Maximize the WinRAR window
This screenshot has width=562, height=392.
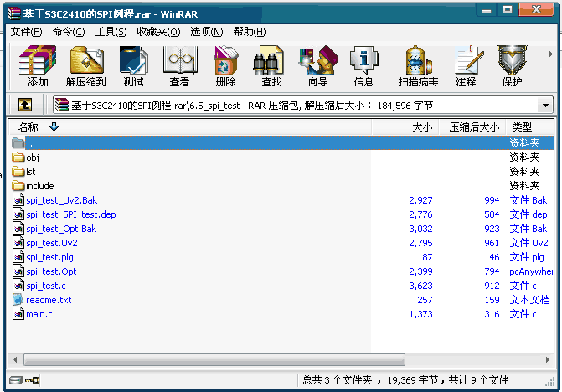tap(508, 9)
